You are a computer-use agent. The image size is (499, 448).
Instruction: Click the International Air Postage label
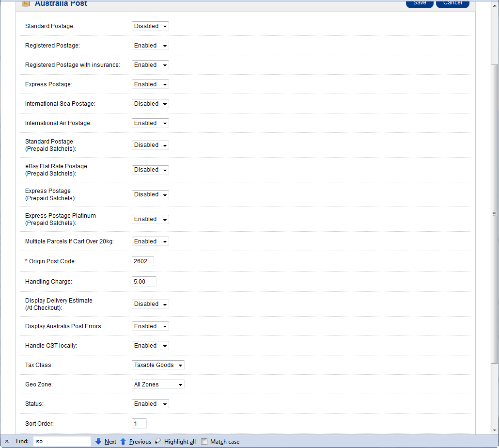click(58, 123)
